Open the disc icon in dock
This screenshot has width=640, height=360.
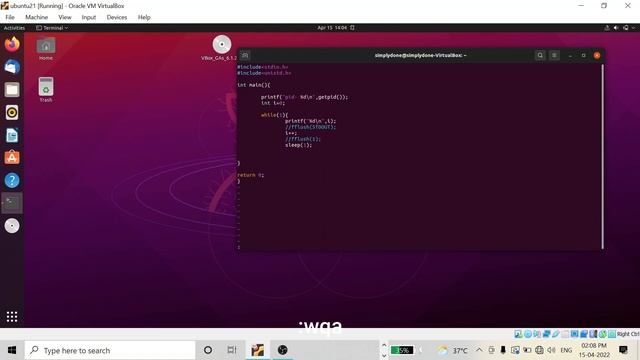[12, 226]
